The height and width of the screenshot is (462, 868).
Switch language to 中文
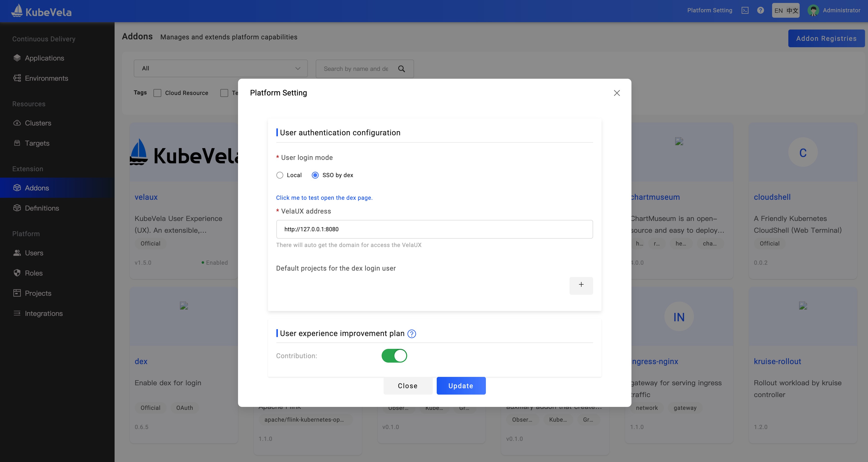click(792, 10)
